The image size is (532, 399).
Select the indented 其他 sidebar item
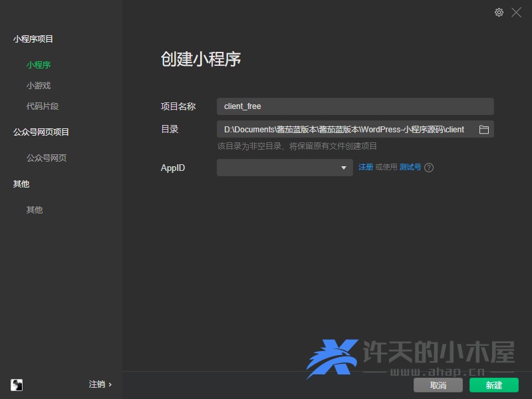pyautogui.click(x=35, y=209)
